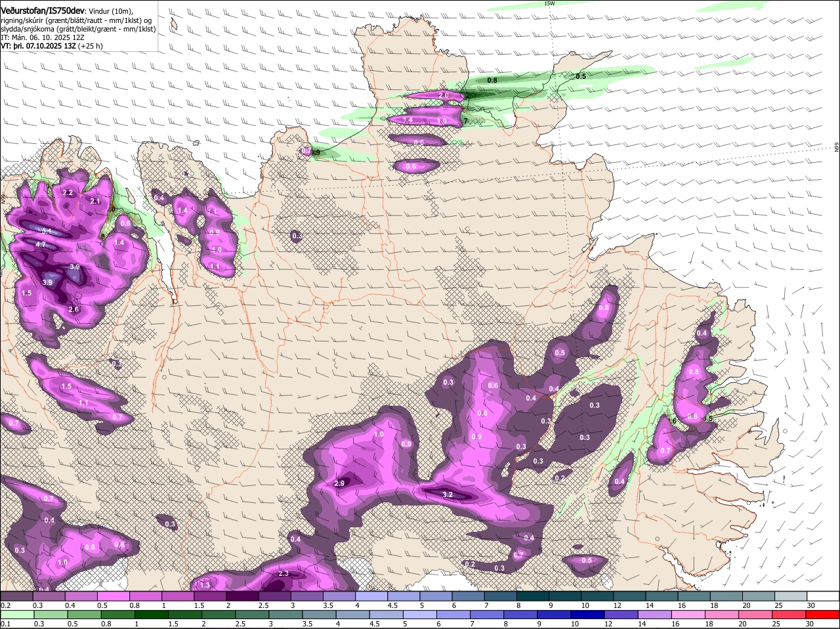This screenshot has width=840, height=629.
Task: Click the VT: þri. 07.10.2025 13Z valid time
Action: point(39,47)
